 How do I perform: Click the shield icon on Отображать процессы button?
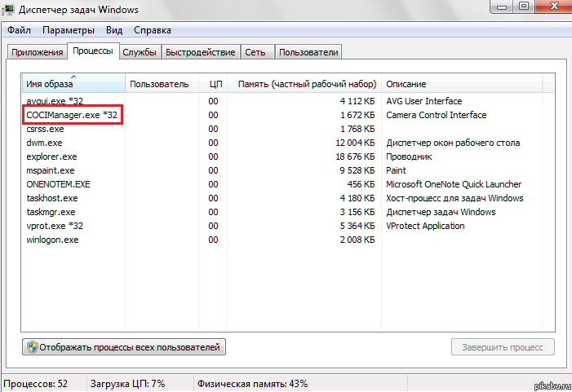[x=33, y=347]
